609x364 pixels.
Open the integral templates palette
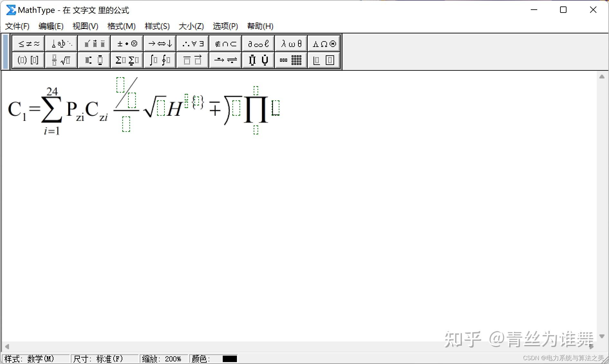coord(159,60)
